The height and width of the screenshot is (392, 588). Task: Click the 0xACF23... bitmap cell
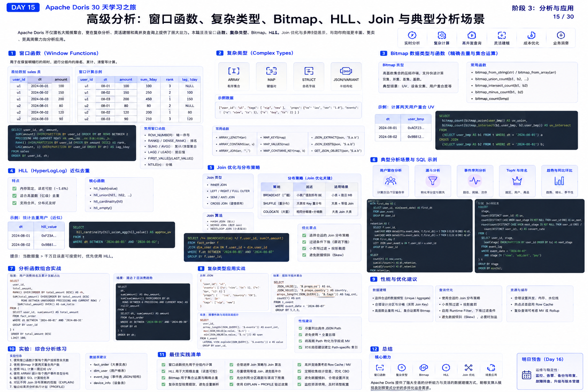(x=416, y=128)
